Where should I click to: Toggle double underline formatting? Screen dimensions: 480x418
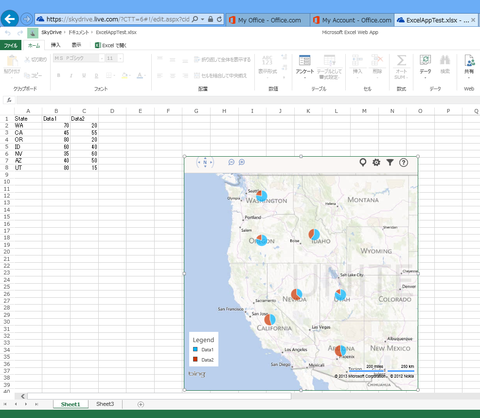96,76
